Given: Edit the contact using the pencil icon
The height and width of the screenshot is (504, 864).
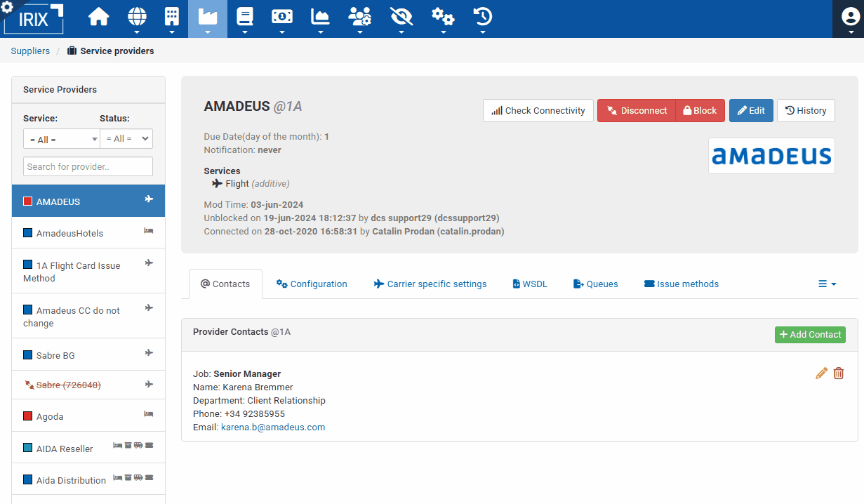Looking at the screenshot, I should 821,373.
